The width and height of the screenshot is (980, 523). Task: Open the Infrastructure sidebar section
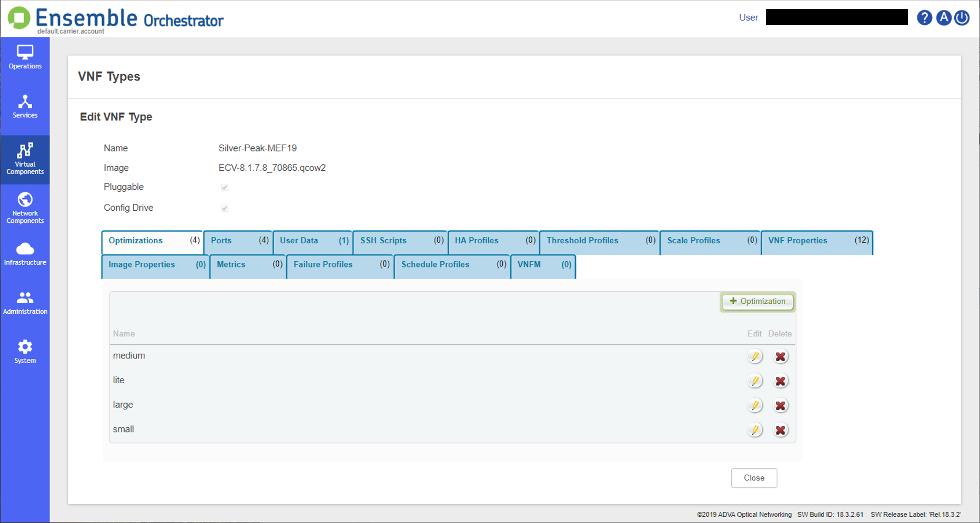point(25,254)
